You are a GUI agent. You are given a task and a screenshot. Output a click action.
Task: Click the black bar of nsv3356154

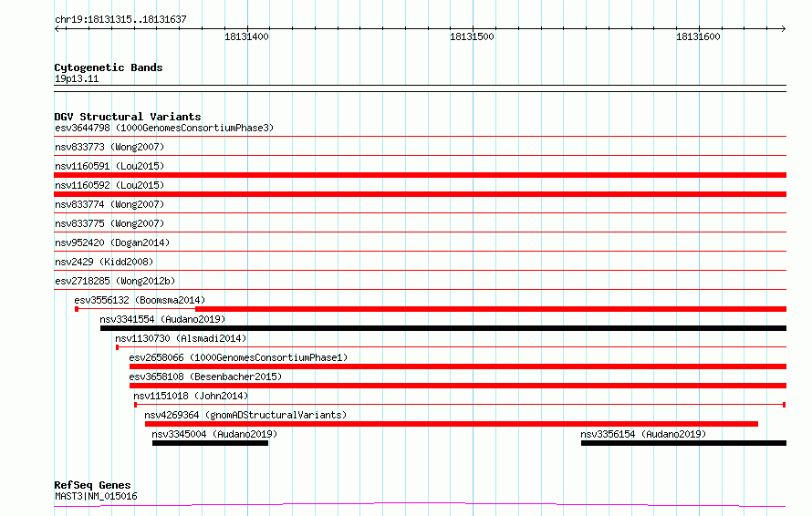click(x=683, y=443)
